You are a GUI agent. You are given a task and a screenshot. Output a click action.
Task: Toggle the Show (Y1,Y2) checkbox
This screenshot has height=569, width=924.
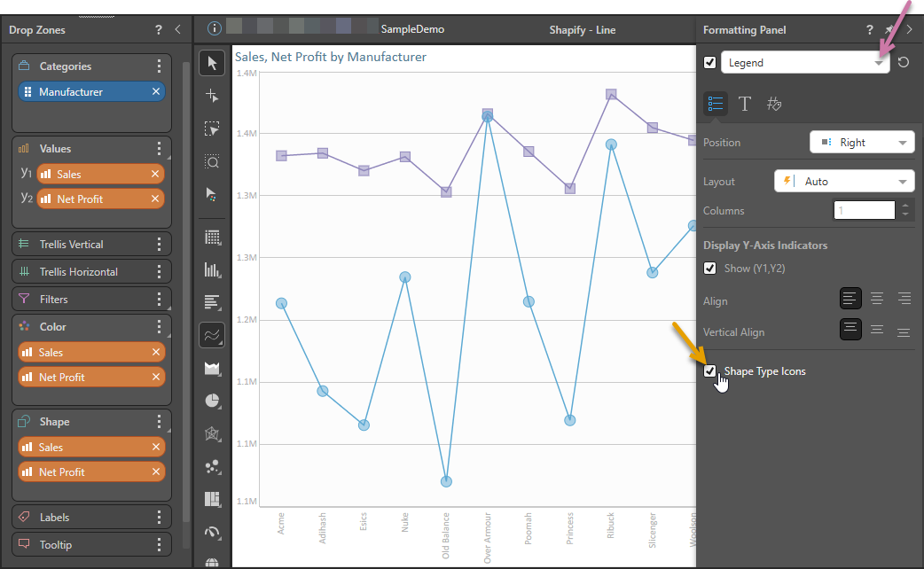pos(710,268)
